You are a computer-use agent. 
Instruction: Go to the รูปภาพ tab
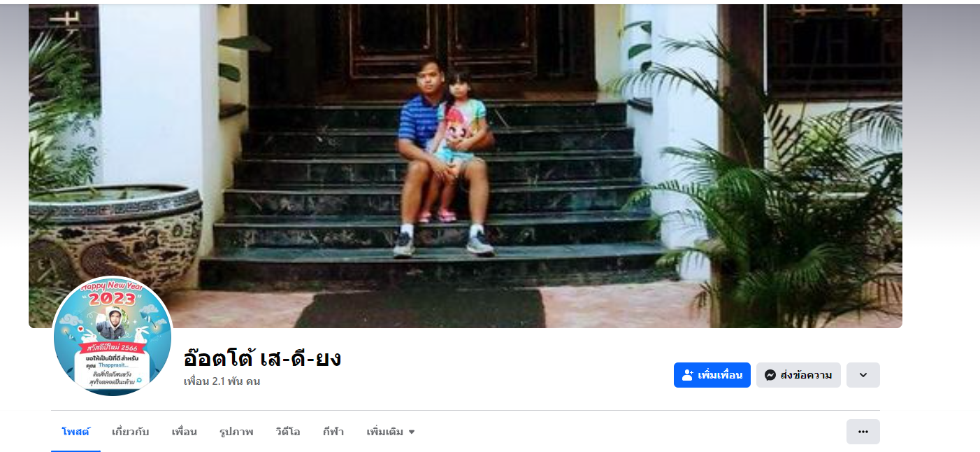(236, 432)
